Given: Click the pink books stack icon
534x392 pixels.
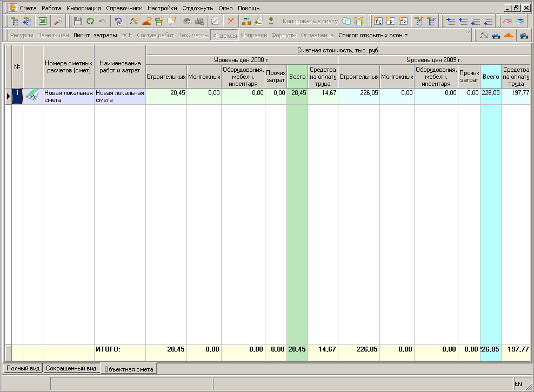Looking at the screenshot, I should point(508,21).
